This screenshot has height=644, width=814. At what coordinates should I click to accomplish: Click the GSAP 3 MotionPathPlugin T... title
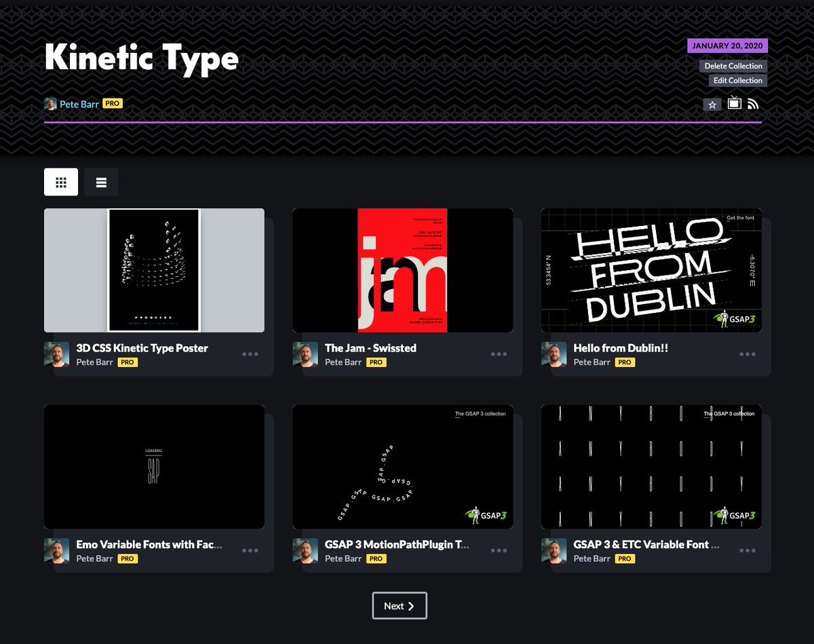(x=398, y=544)
